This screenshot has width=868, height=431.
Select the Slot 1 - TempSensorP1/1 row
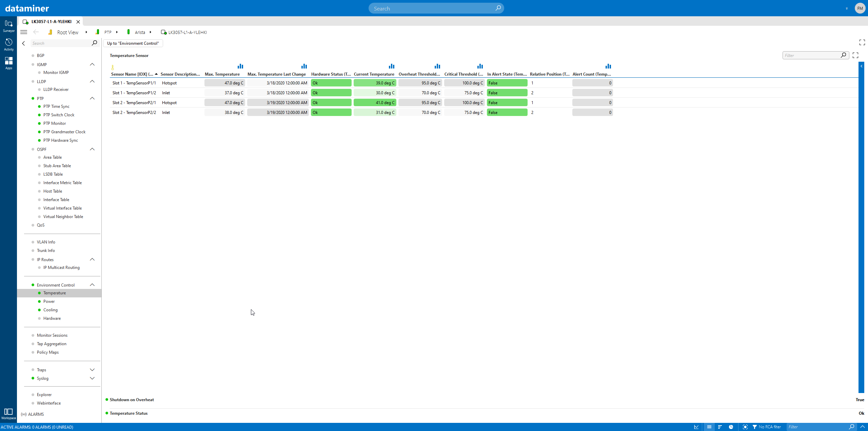tap(484, 83)
